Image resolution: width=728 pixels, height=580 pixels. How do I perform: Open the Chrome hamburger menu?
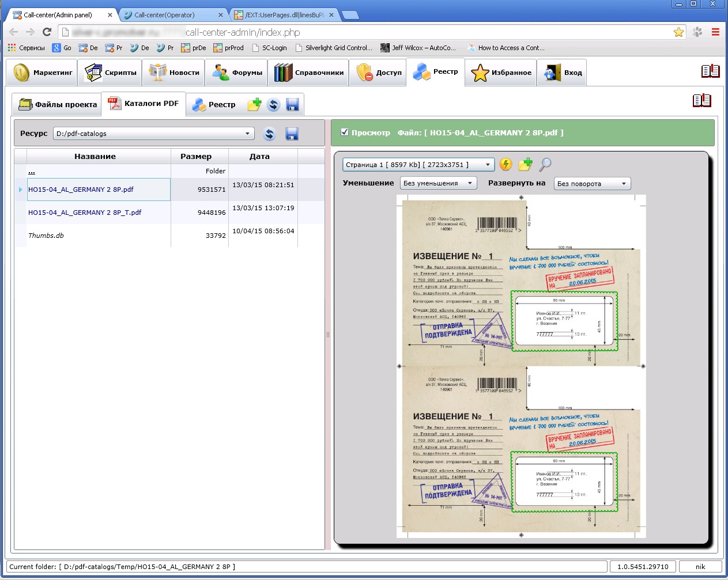(715, 32)
